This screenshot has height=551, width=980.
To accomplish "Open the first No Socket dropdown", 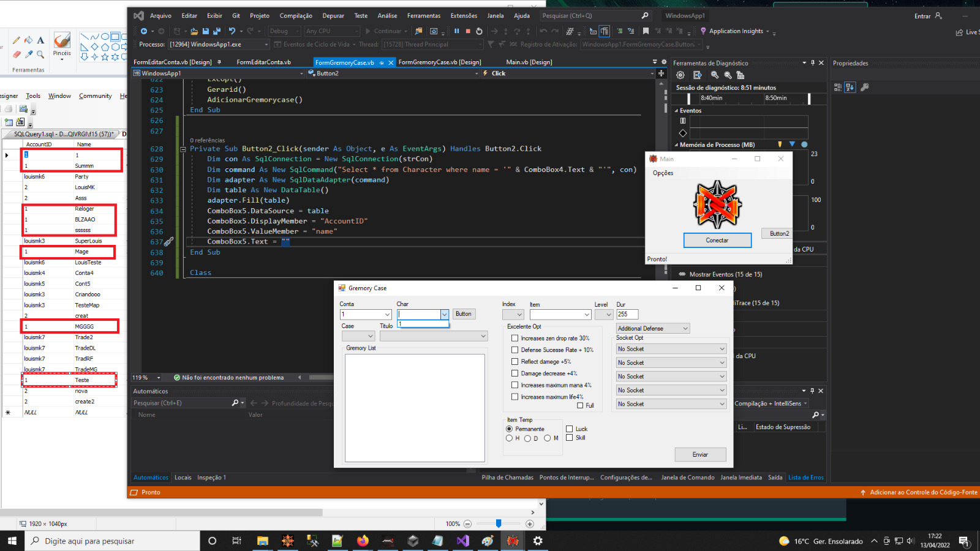I will pyautogui.click(x=671, y=349).
